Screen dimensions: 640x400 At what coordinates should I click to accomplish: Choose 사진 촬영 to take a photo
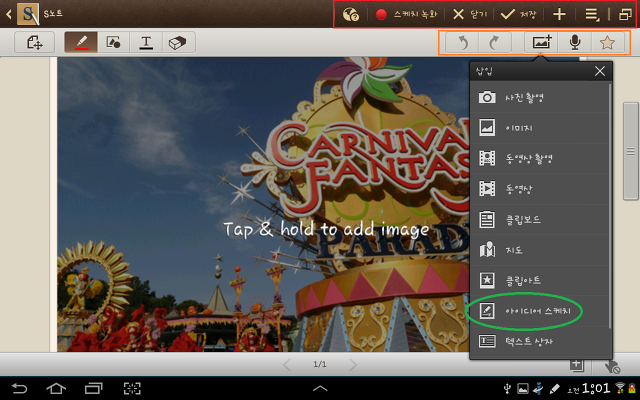(x=540, y=97)
